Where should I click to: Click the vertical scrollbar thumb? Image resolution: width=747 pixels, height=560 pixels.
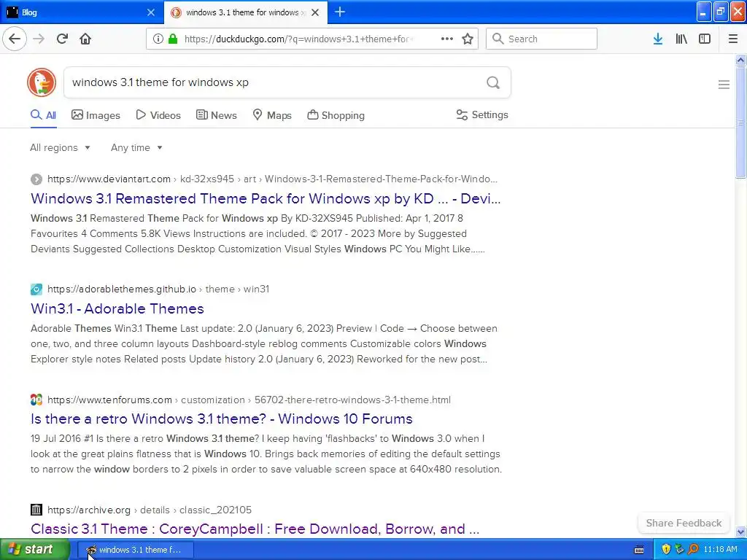tap(740, 122)
